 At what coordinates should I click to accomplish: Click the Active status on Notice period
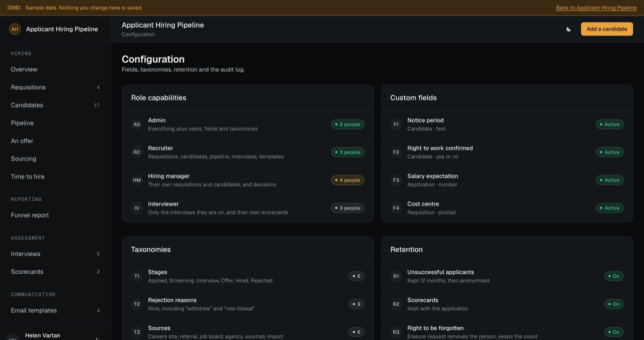pyautogui.click(x=609, y=124)
